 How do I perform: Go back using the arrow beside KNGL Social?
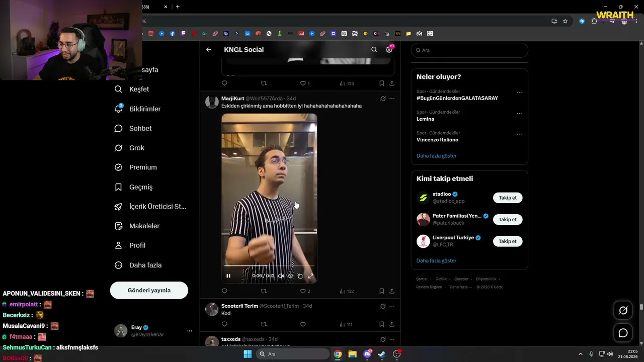click(x=209, y=50)
